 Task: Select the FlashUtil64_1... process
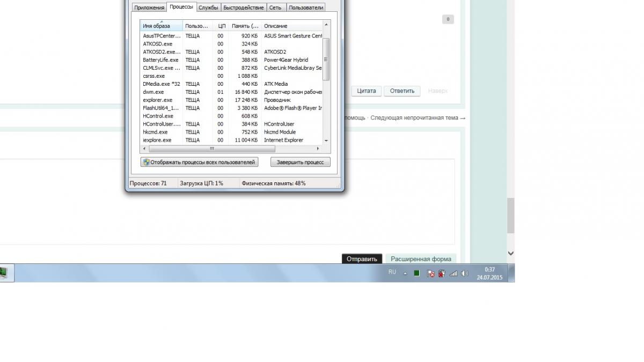(x=231, y=108)
